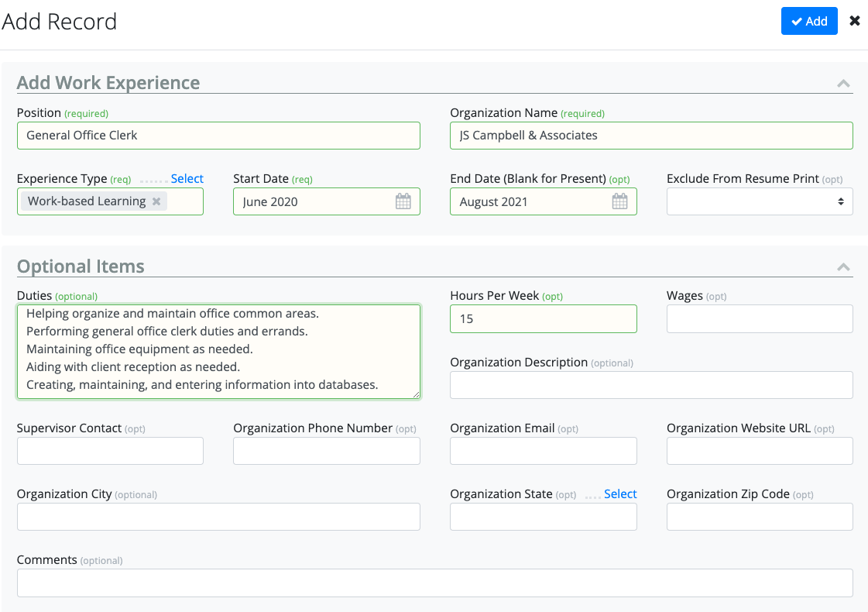
Task: Open the Start Date calendar picker
Action: tap(403, 201)
